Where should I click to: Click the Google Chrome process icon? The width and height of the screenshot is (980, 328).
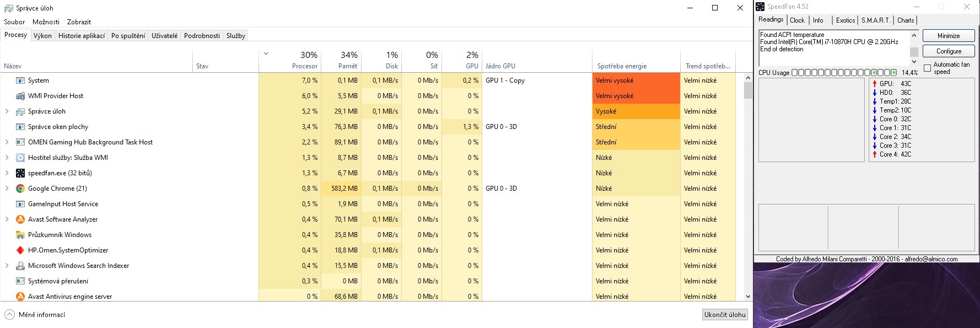click(x=20, y=189)
